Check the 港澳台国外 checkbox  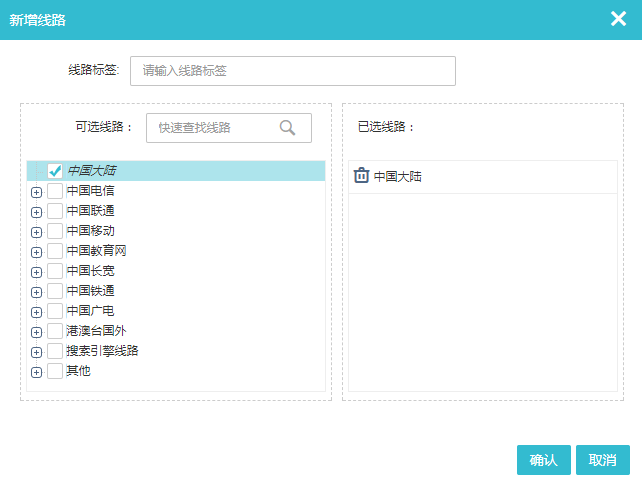[55, 331]
